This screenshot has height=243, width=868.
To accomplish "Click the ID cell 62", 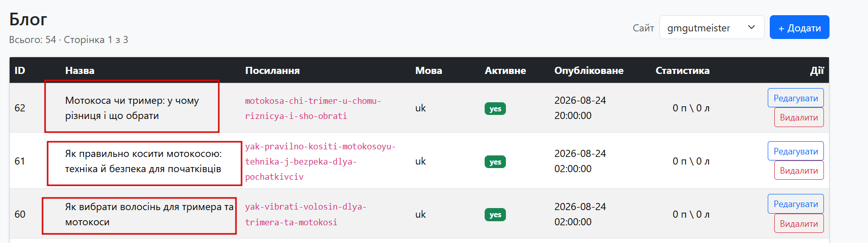I will click(x=20, y=108).
